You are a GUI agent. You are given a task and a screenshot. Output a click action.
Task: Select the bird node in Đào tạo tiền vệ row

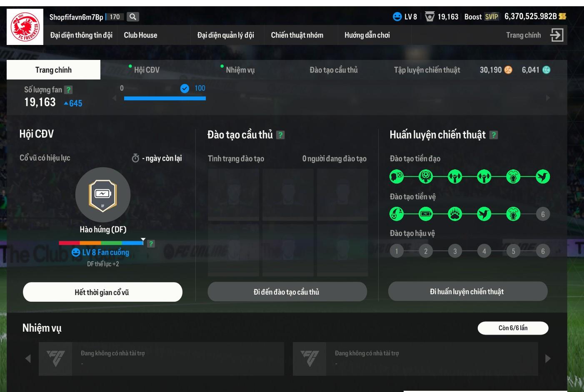[484, 214]
